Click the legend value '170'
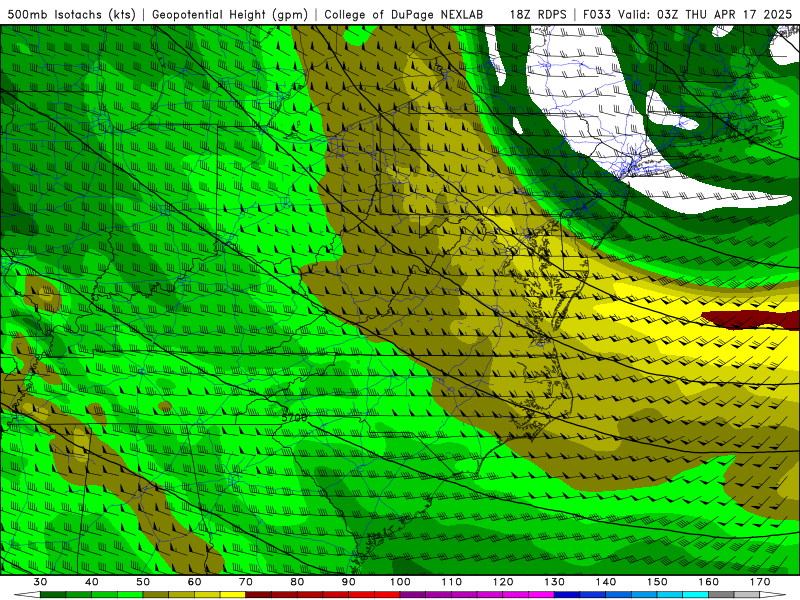800x600 pixels. (x=760, y=582)
